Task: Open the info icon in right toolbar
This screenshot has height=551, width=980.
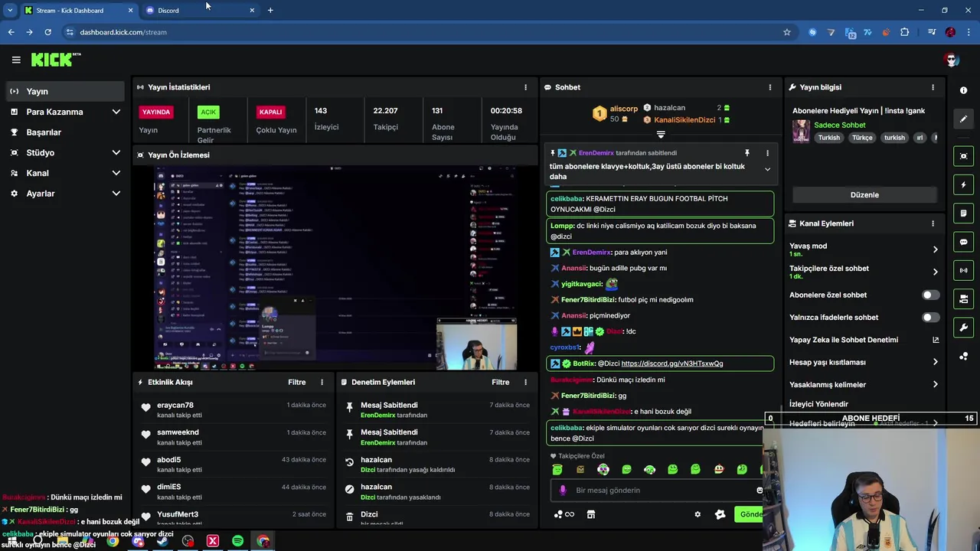Action: pyautogui.click(x=963, y=90)
